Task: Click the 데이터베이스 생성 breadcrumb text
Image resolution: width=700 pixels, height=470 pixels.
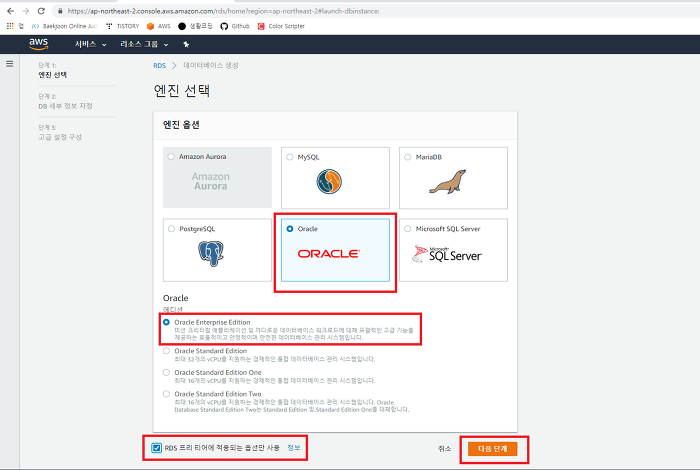Action: click(211, 66)
